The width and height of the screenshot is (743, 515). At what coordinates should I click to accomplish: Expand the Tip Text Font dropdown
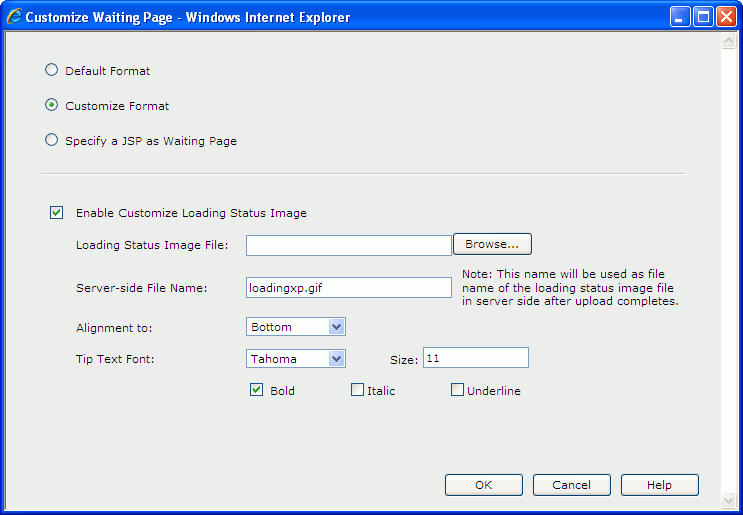click(x=296, y=359)
